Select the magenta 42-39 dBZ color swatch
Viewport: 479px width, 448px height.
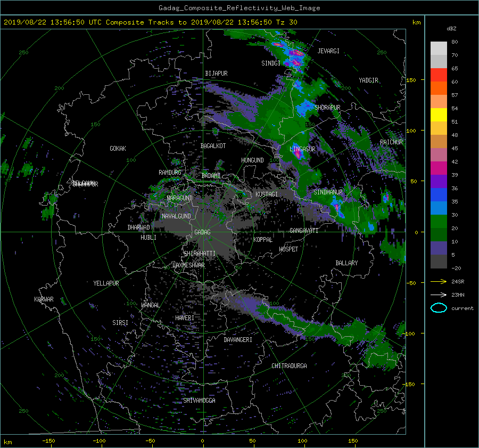(439, 168)
